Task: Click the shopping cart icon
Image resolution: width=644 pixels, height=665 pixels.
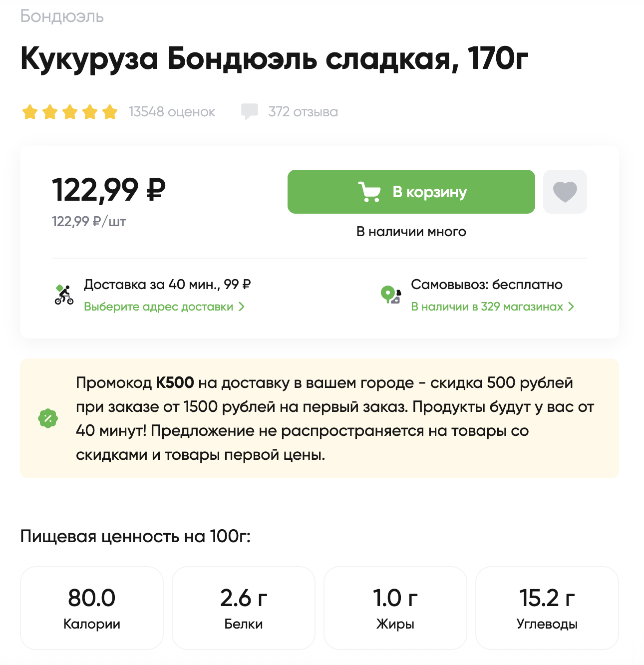Action: [369, 192]
